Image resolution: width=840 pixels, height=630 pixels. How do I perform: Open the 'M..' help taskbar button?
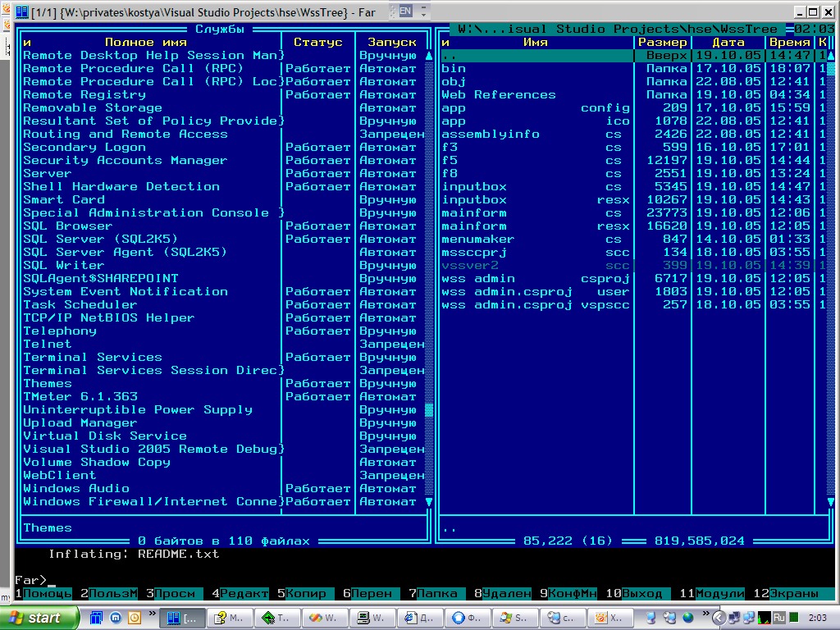(229, 619)
